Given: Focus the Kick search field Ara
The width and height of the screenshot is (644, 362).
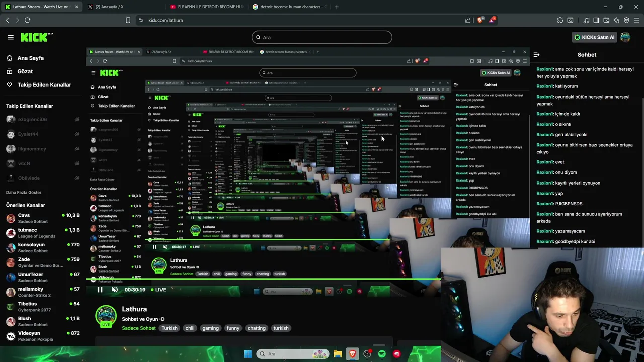Looking at the screenshot, I should pyautogui.click(x=322, y=37).
